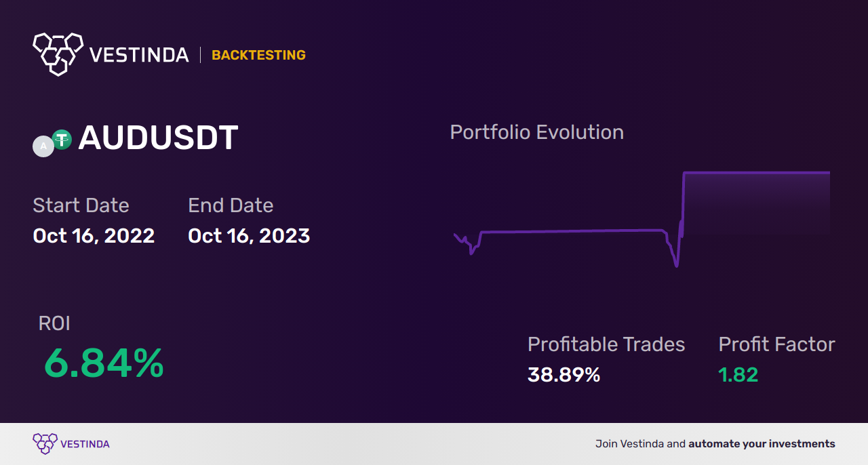Click the Vestinda hexagon logo at top
This screenshot has height=465, width=868.
pyautogui.click(x=58, y=54)
